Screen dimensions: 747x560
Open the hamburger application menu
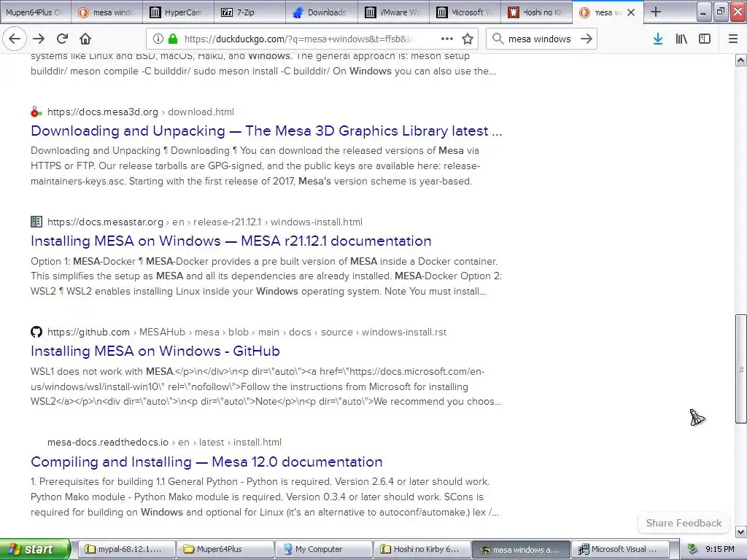(x=733, y=39)
